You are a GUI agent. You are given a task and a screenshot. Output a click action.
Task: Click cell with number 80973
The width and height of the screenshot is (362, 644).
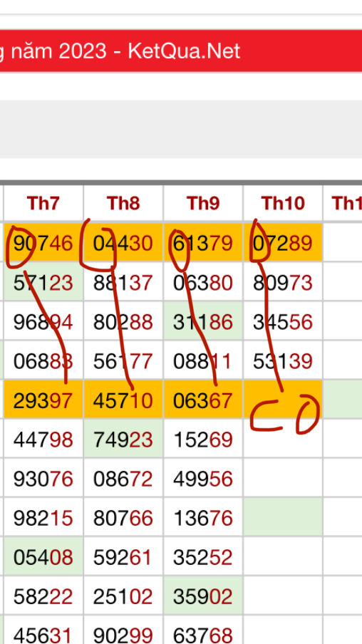[x=283, y=283]
